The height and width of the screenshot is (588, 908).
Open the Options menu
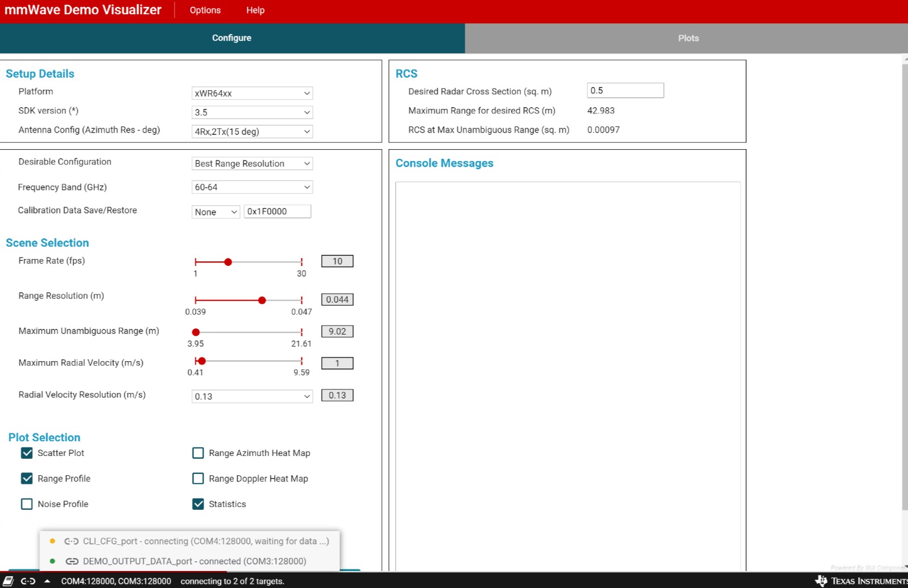pos(205,10)
